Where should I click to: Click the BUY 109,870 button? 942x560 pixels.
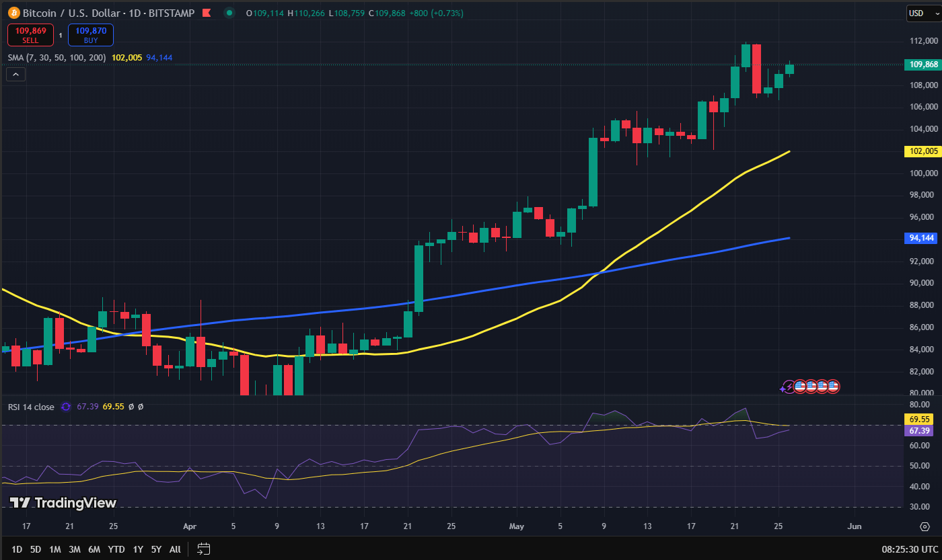point(91,35)
